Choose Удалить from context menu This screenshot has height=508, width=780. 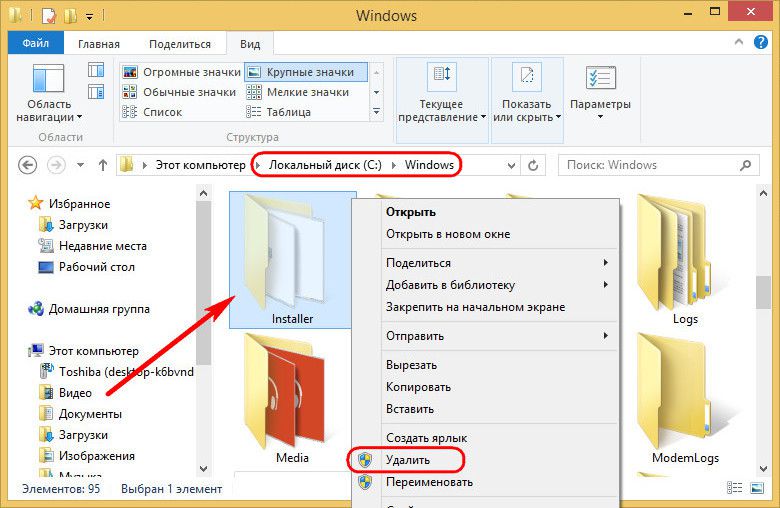click(409, 460)
